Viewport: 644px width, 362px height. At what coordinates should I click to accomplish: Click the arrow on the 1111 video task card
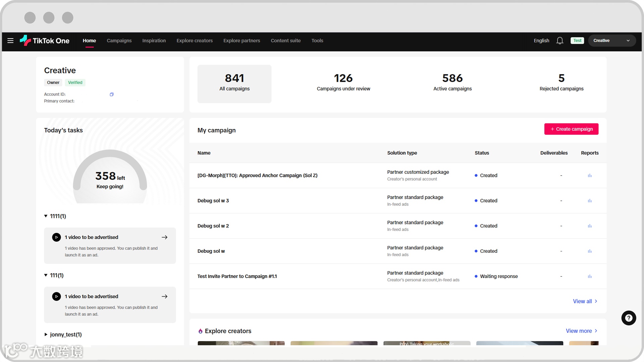[164, 237]
